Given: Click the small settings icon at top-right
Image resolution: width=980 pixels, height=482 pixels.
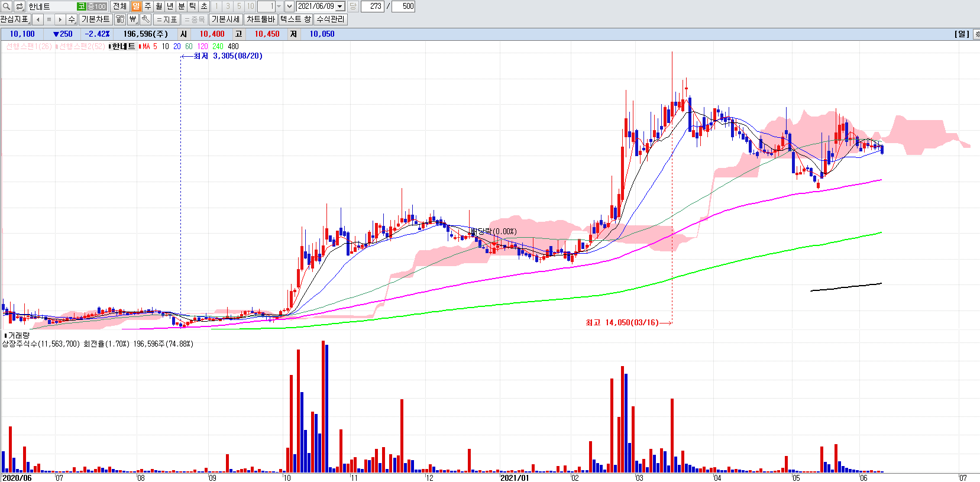Looking at the screenshot, I should pos(976,34).
